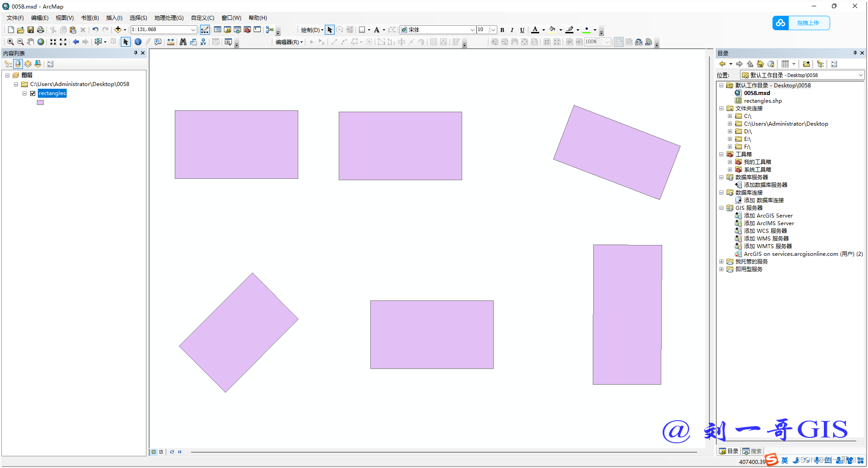The height and width of the screenshot is (468, 868).
Task: Switch to the 搜索 tab at bottom
Action: point(753,451)
